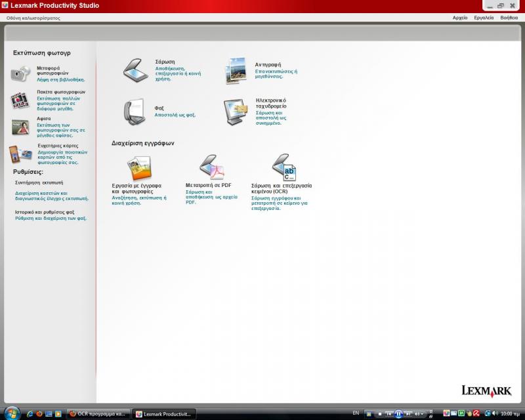Screen dimensions: 525x420
Task: Click the Lexmark colorful tray icon
Action: pos(446,413)
